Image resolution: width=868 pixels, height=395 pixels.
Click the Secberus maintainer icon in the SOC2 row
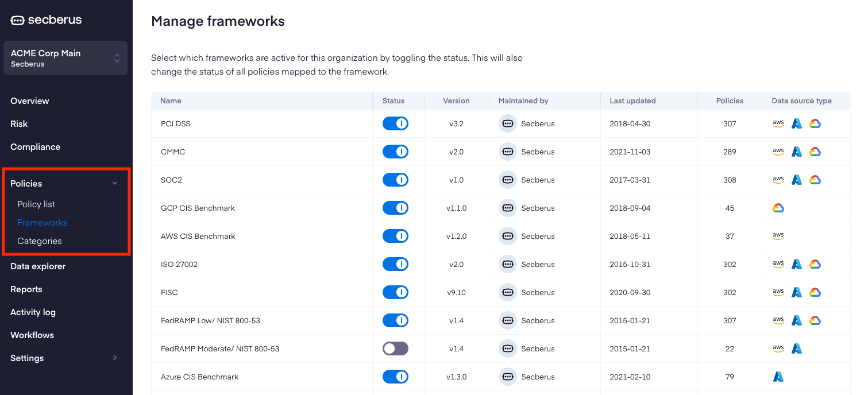(x=508, y=180)
